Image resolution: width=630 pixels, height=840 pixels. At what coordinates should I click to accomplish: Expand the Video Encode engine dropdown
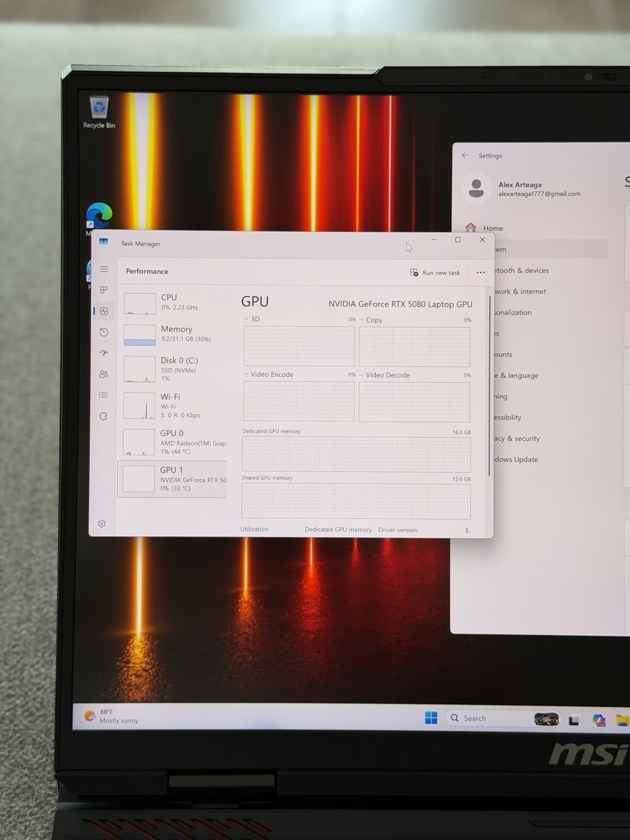[268, 374]
